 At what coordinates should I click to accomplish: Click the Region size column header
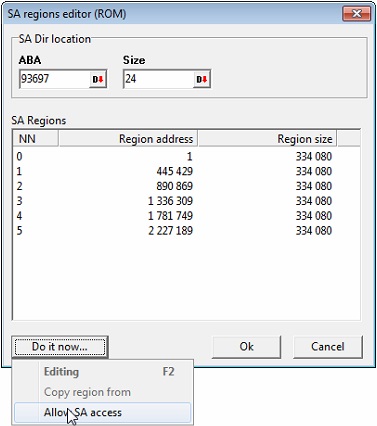268,139
